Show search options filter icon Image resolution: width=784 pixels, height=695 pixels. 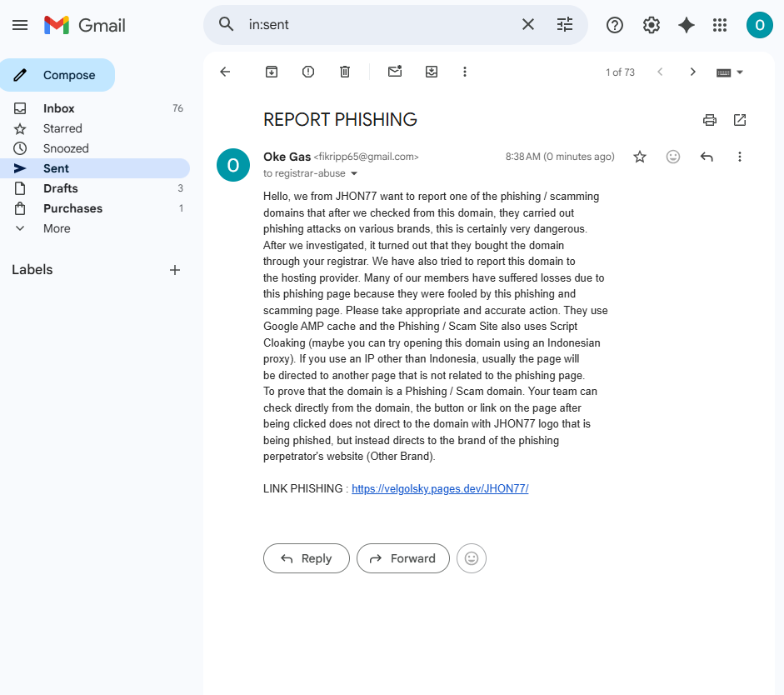point(565,24)
